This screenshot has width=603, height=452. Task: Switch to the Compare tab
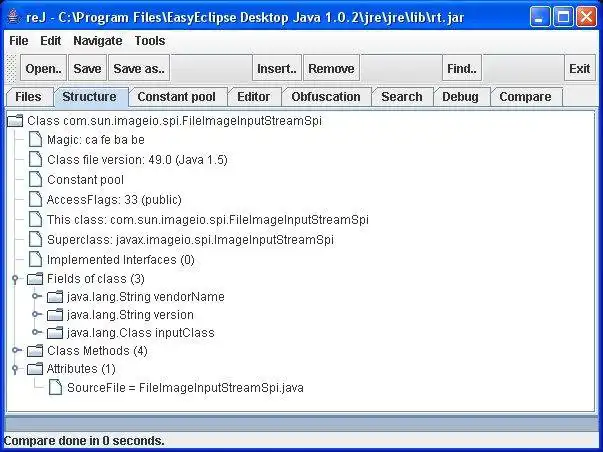tap(525, 97)
